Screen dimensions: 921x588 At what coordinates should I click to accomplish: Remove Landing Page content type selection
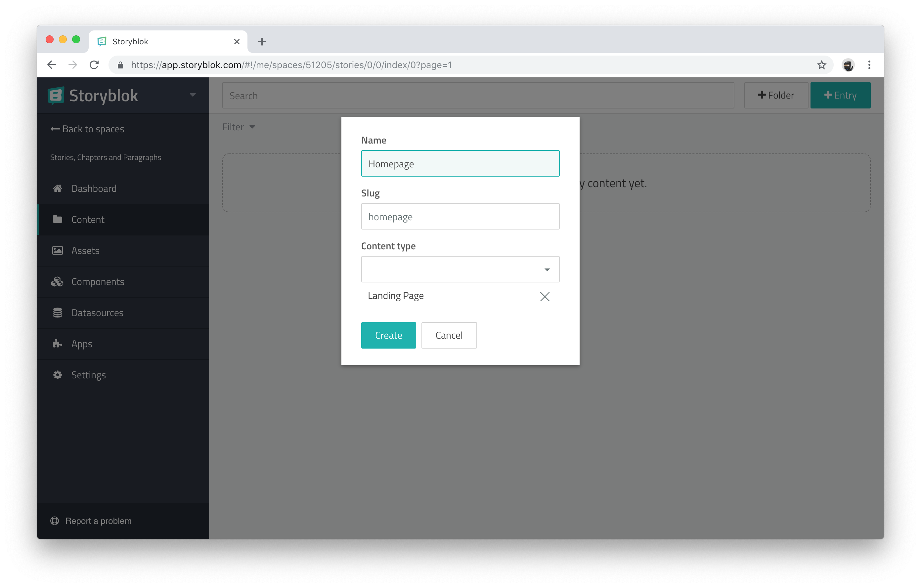(546, 296)
